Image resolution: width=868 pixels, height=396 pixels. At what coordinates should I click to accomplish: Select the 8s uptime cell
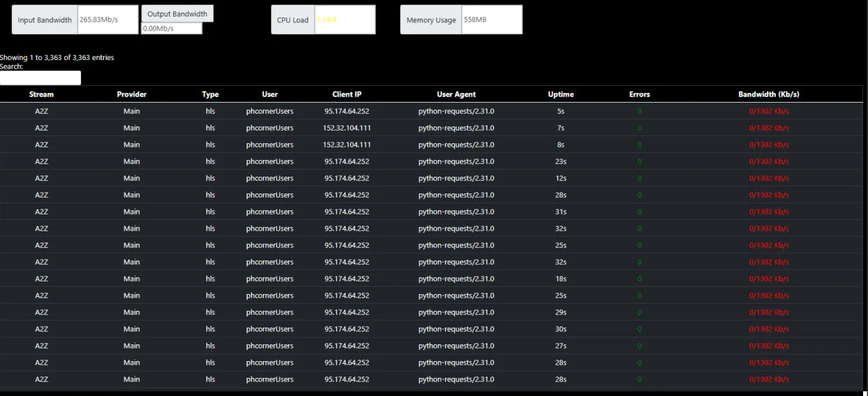pos(561,145)
